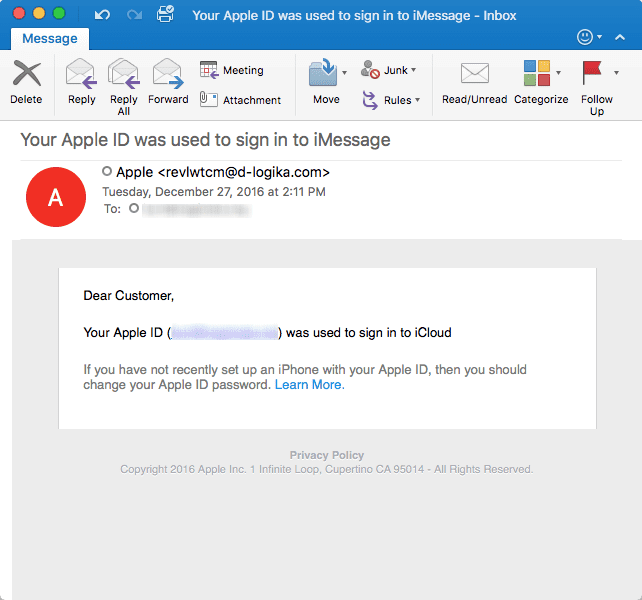Delete this email message
Viewport: 642px width, 600px height.
point(26,81)
